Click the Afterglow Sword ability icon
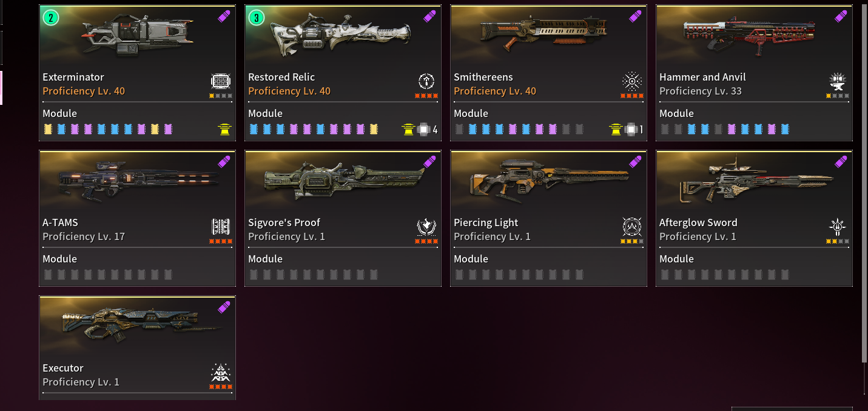868x411 pixels. [838, 227]
